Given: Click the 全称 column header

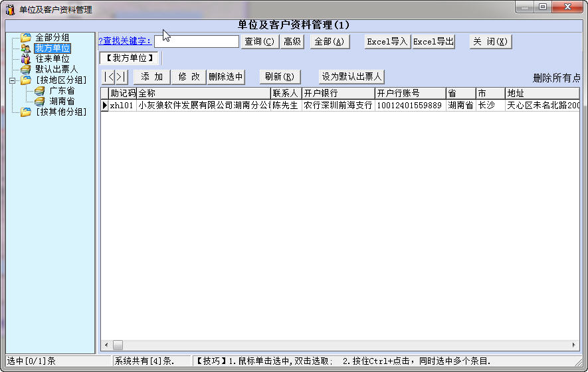Looking at the screenshot, I should (x=203, y=94).
